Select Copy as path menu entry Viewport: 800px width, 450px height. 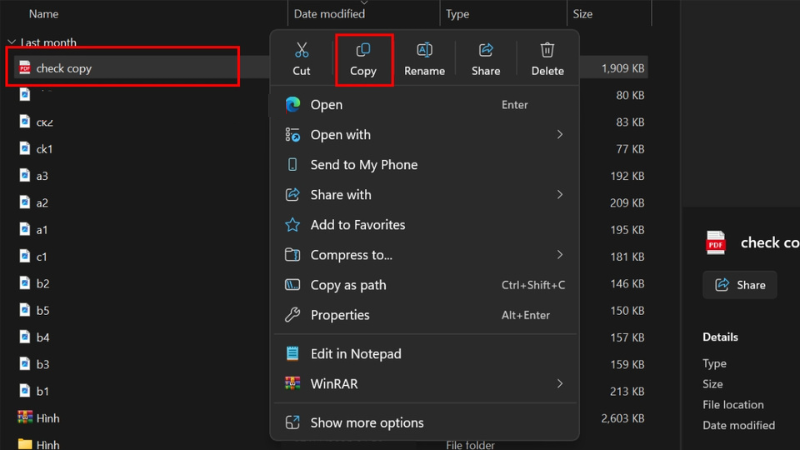tap(348, 285)
